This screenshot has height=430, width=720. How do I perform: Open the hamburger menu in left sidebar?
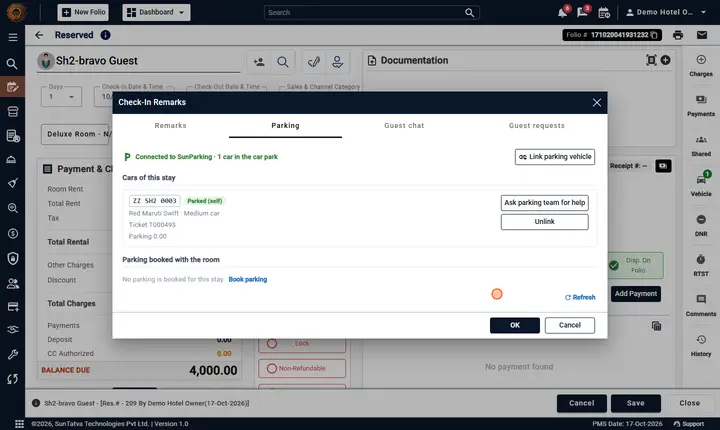click(13, 37)
